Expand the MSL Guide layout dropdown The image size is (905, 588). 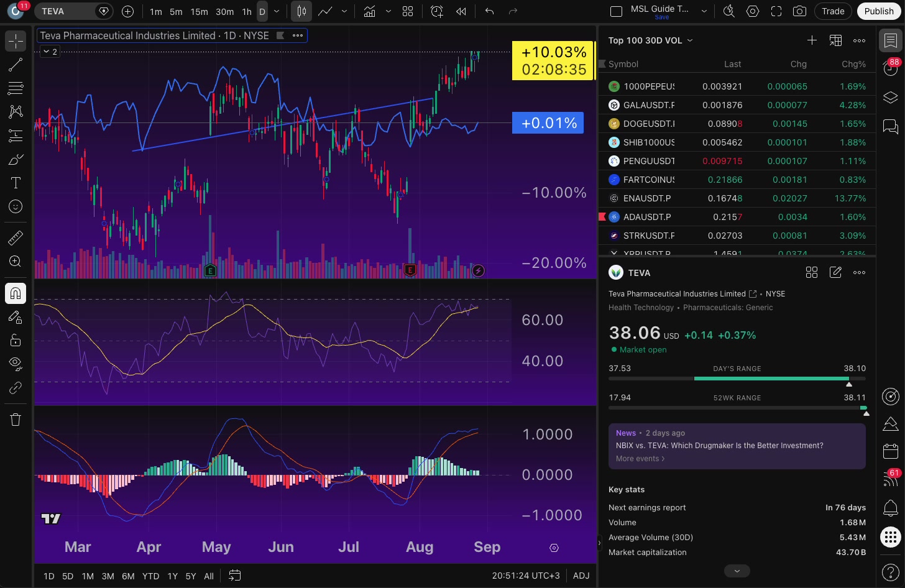tap(704, 11)
